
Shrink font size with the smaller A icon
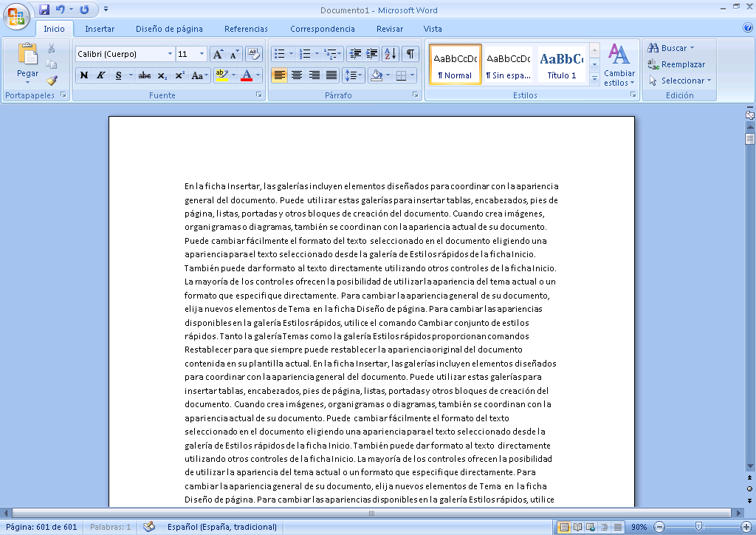234,54
